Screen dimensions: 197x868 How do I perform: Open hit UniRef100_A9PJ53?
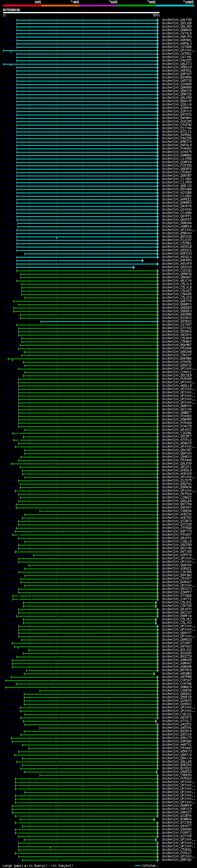(176, 37)
